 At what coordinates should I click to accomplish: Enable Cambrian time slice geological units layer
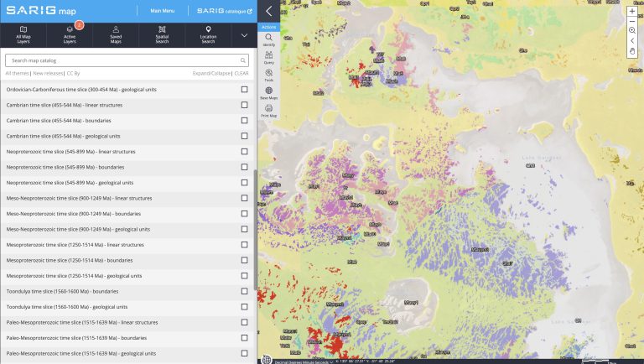pyautogui.click(x=244, y=136)
